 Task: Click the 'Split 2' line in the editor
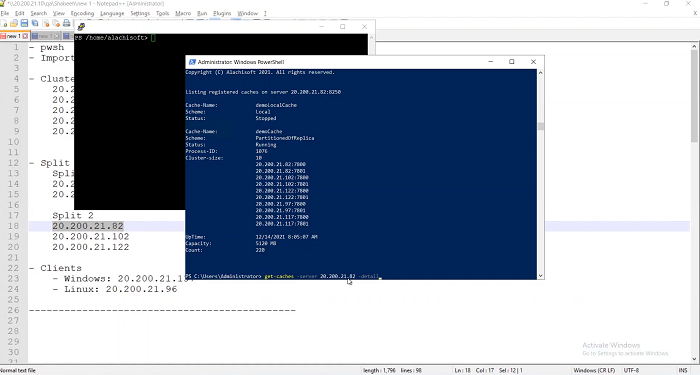(73, 215)
